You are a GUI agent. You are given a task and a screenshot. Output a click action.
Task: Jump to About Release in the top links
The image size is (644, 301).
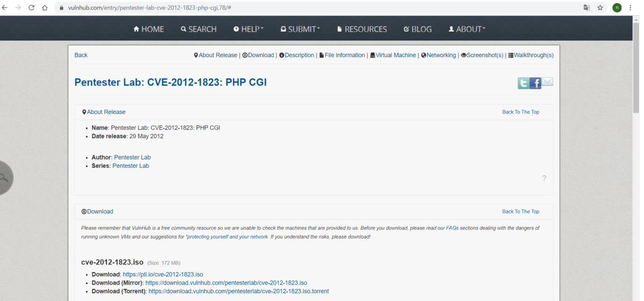point(216,55)
